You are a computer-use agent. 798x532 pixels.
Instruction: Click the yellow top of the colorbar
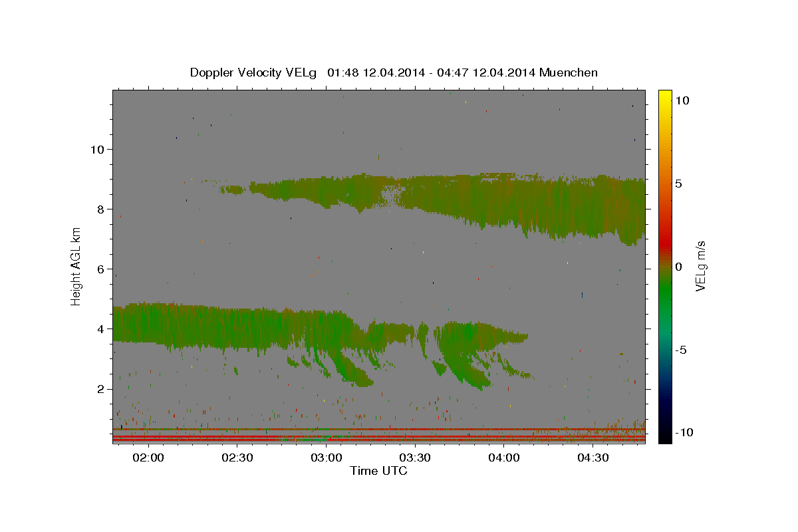(x=664, y=96)
